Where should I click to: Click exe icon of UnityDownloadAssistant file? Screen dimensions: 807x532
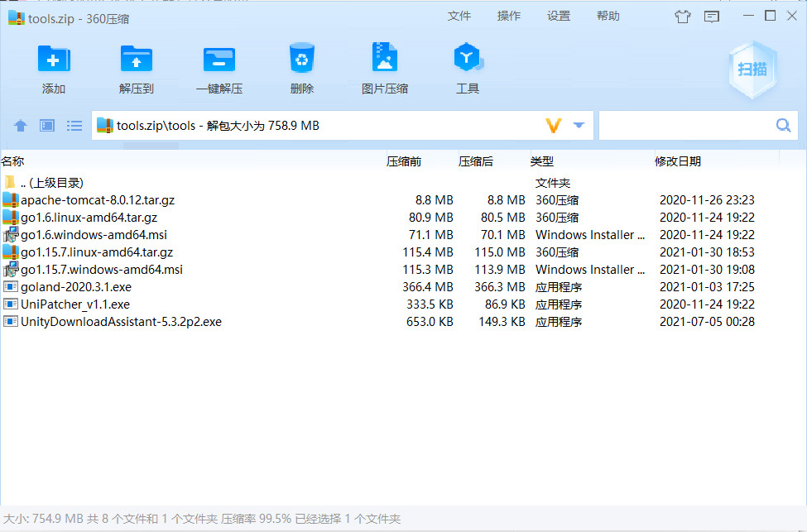(x=11, y=322)
